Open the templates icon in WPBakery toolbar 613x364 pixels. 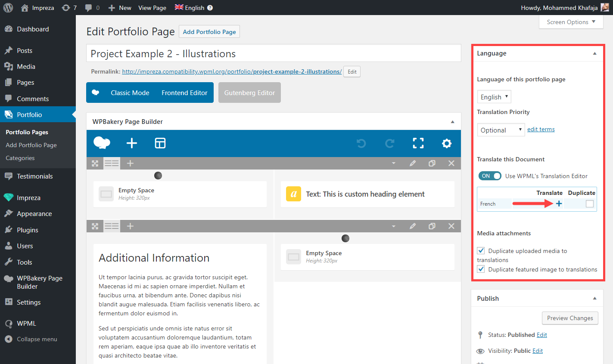click(x=160, y=143)
